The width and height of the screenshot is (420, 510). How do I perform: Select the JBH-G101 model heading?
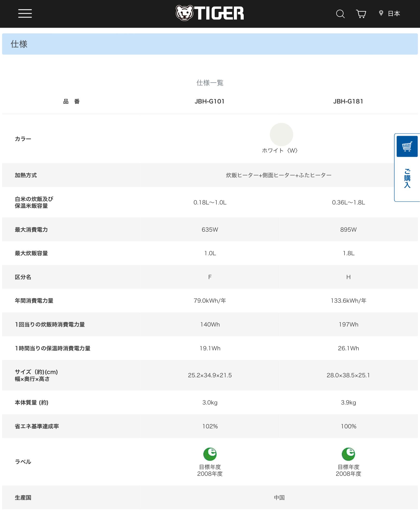coord(209,101)
